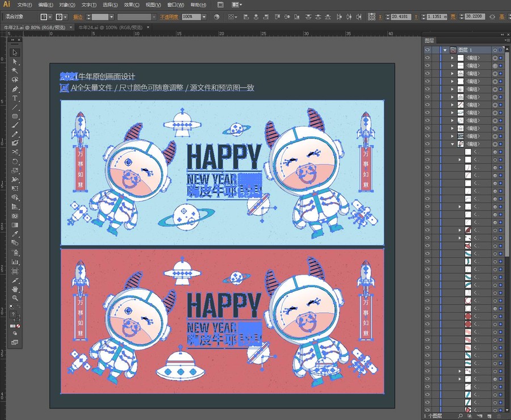Select the Lasso tool
511x420 pixels.
point(15,79)
